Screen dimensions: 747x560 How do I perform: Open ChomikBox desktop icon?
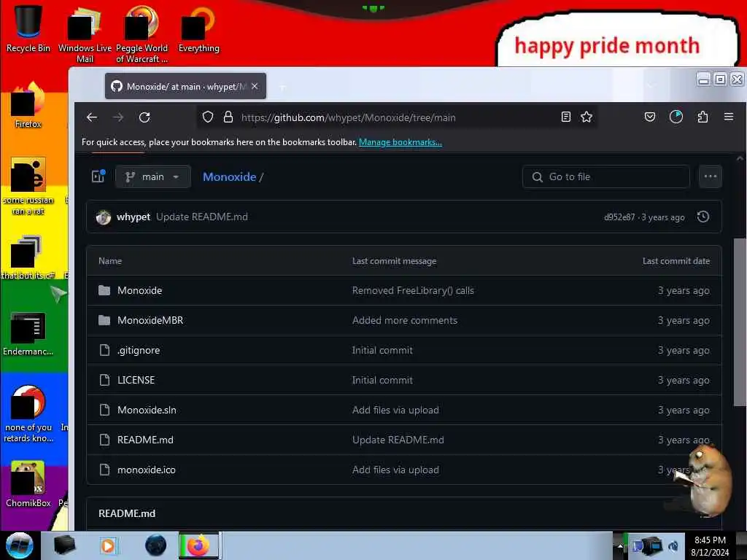(x=28, y=484)
